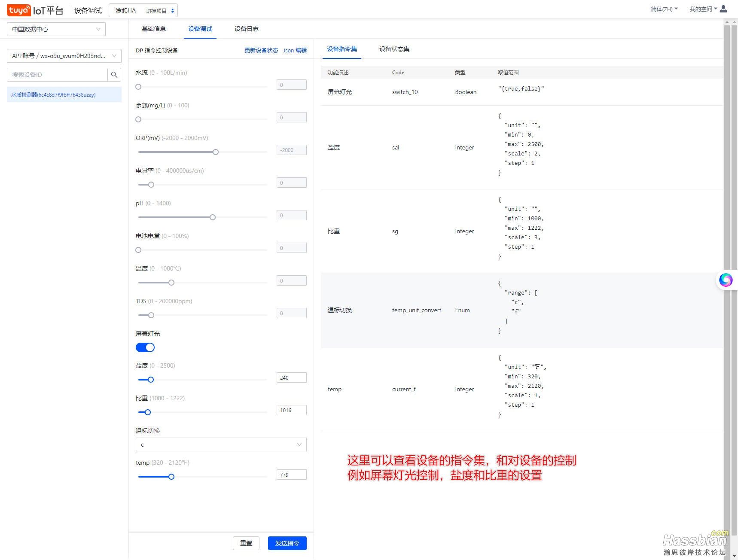This screenshot has width=738, height=560.
Task: Click the temp slider handle
Action: click(171, 477)
